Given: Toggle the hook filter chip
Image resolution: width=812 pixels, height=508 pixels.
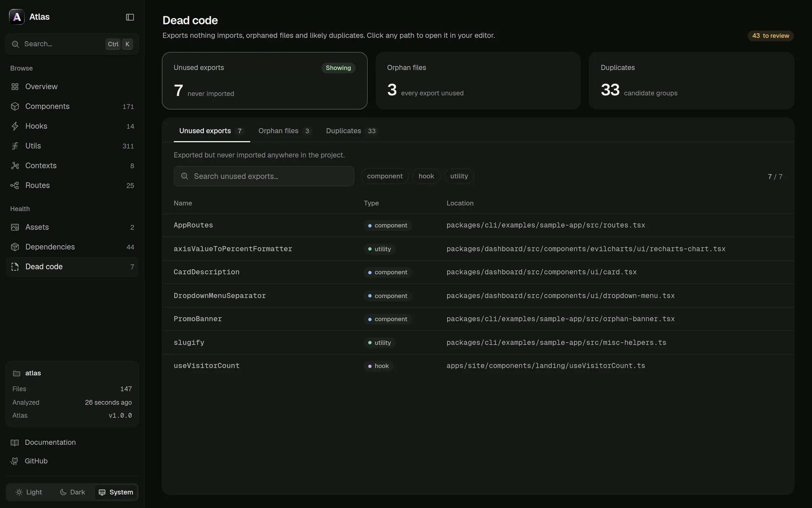Looking at the screenshot, I should tap(426, 176).
